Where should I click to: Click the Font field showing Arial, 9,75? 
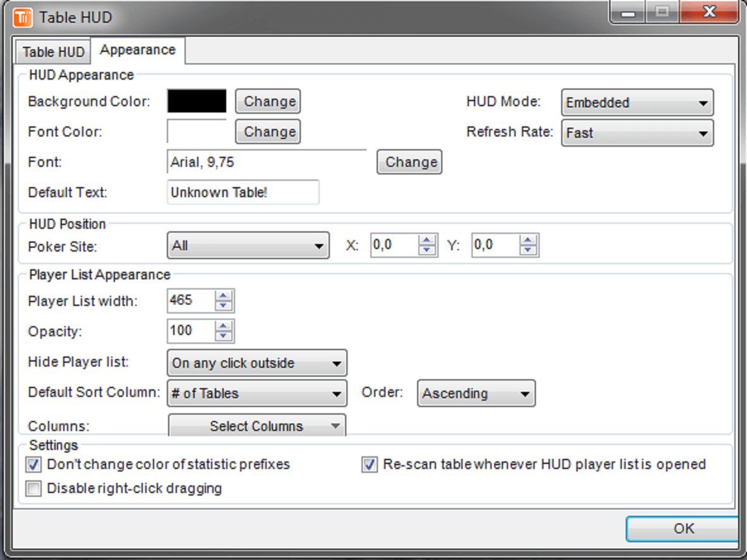[x=267, y=162]
